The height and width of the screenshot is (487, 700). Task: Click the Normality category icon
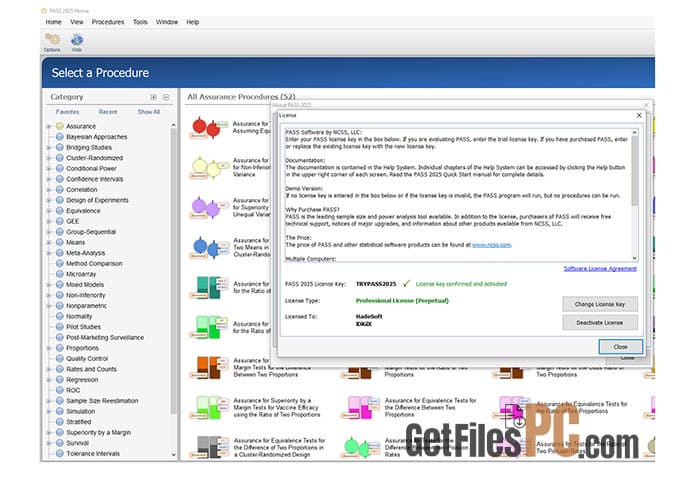pyautogui.click(x=59, y=316)
